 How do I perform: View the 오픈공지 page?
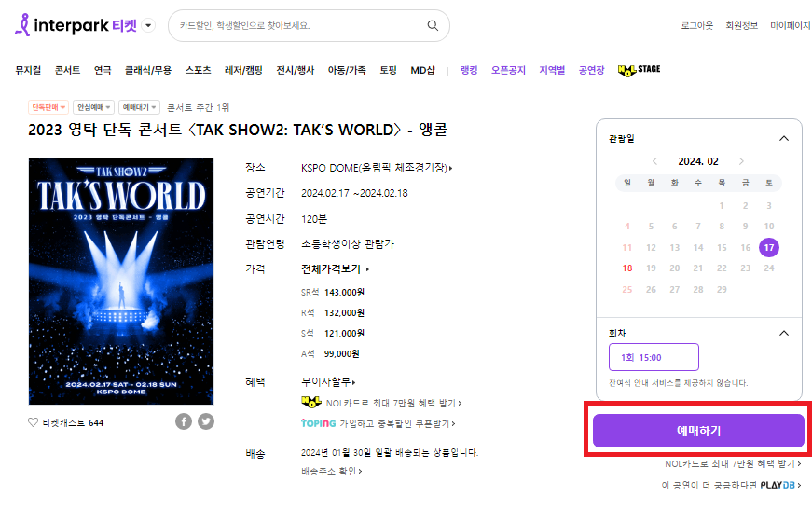(x=508, y=70)
